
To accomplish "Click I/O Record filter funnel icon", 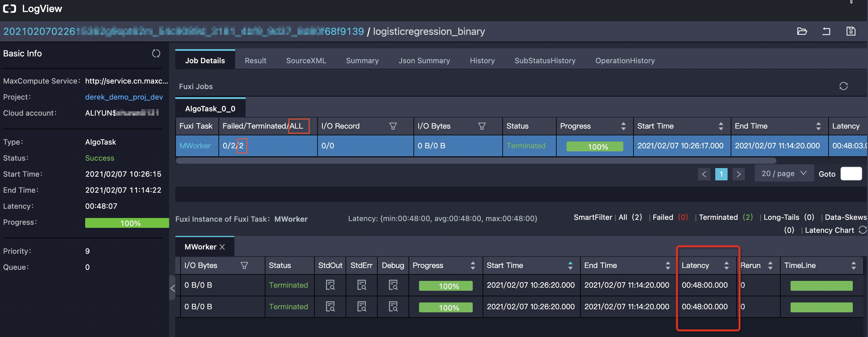I will point(393,126).
